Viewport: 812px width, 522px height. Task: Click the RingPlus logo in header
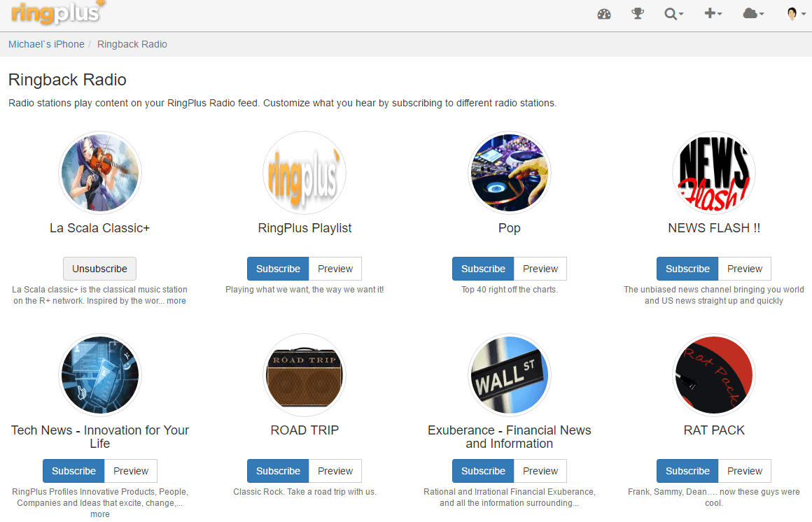[57, 13]
